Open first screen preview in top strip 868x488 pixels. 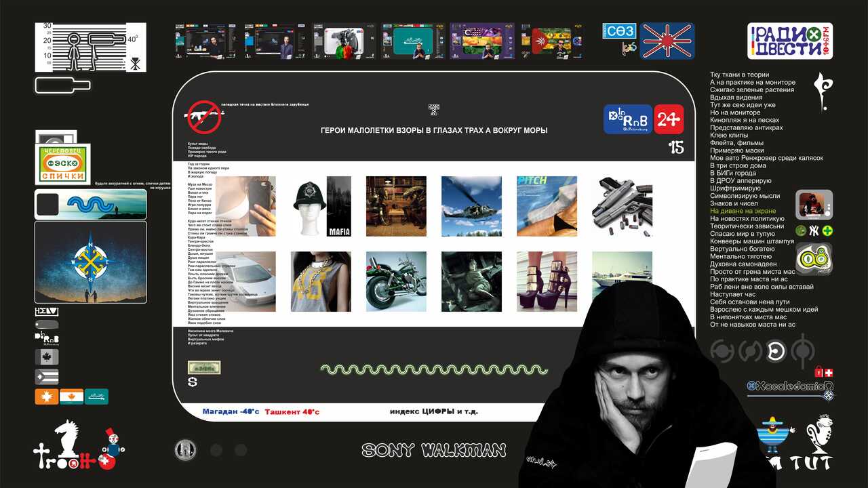tap(205, 41)
